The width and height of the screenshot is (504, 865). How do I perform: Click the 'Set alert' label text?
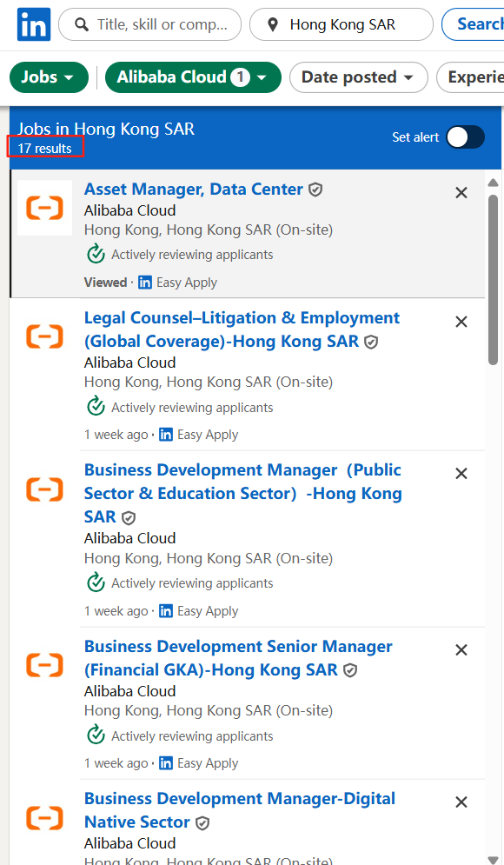[415, 137]
